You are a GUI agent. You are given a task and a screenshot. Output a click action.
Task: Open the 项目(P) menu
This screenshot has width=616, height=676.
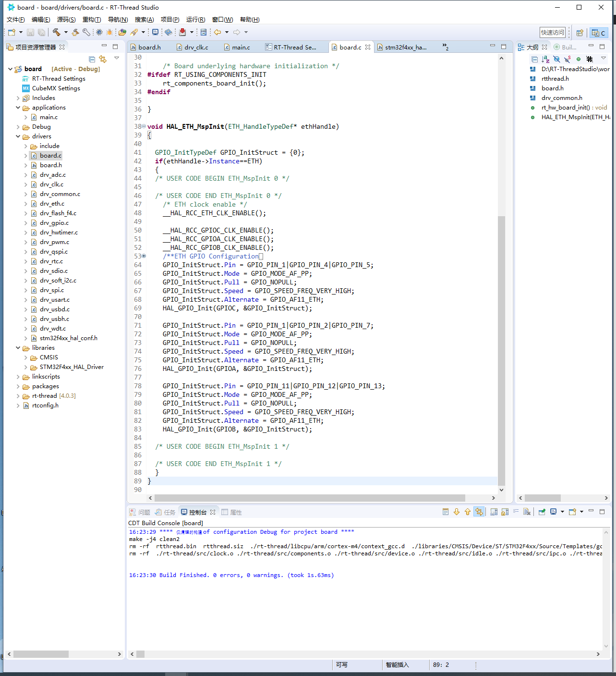click(x=170, y=20)
